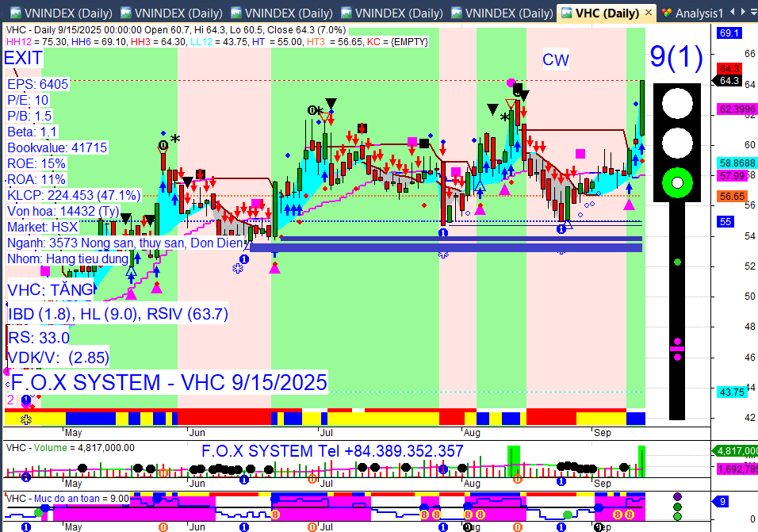Click the middle white traffic light
Screen dimensions: 758x532
click(677, 144)
